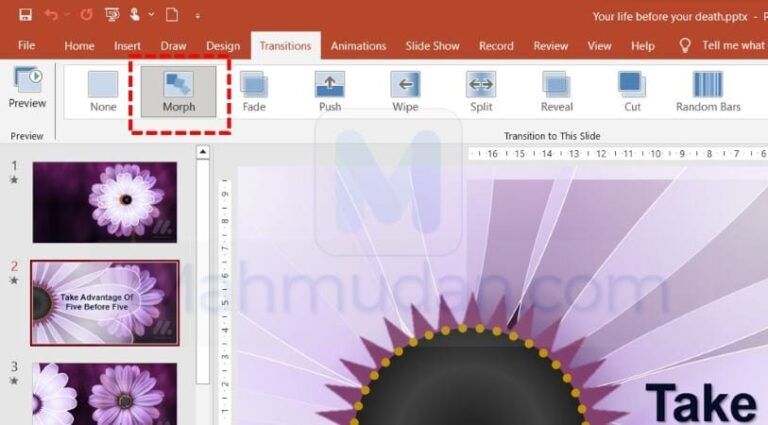Screen dimensions: 768x425
Task: Select the Split transition
Action: (481, 90)
